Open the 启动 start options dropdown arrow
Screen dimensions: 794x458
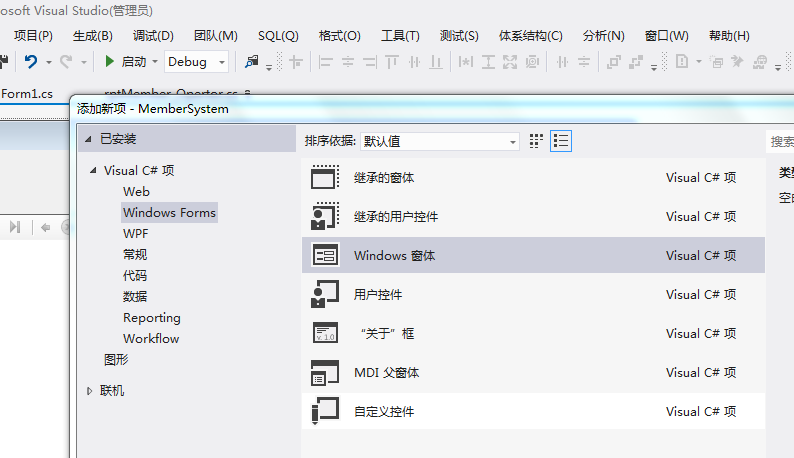[x=155, y=62]
